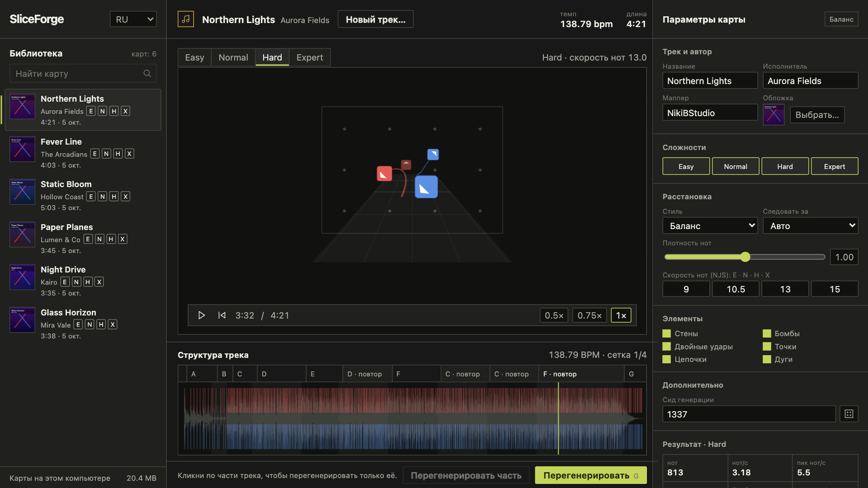Select the F · повтор section marker
This screenshot has width=868, height=488.
[581, 374]
